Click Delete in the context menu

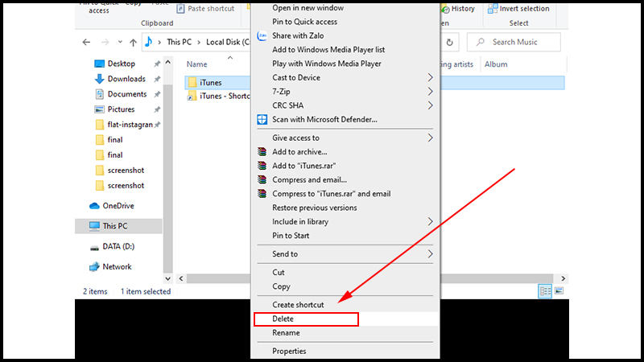(x=283, y=319)
